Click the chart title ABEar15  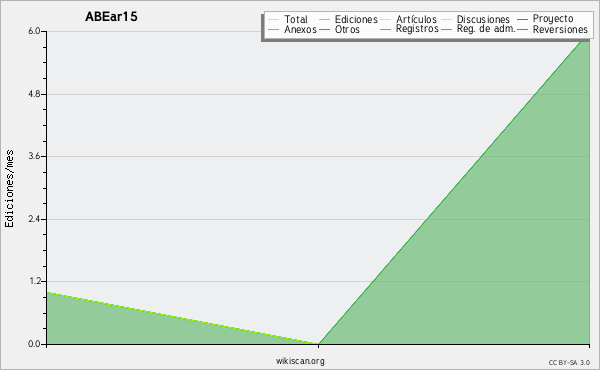111,17
